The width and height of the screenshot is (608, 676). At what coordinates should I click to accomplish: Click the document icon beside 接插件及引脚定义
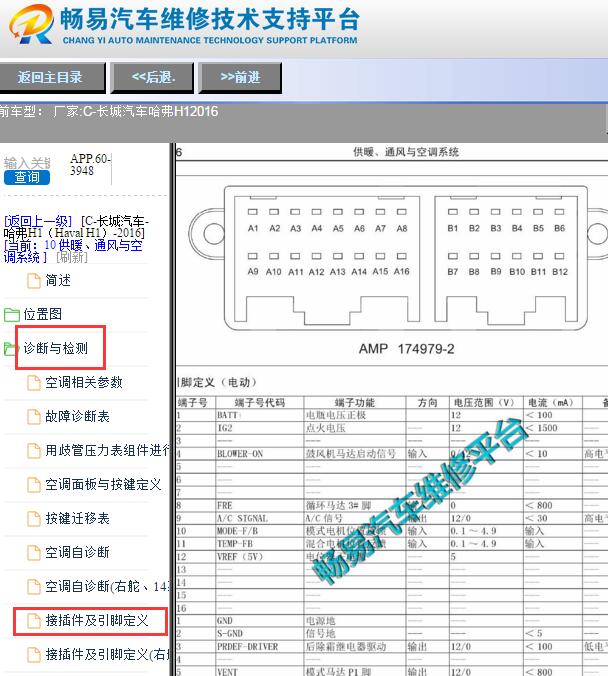tap(34, 621)
